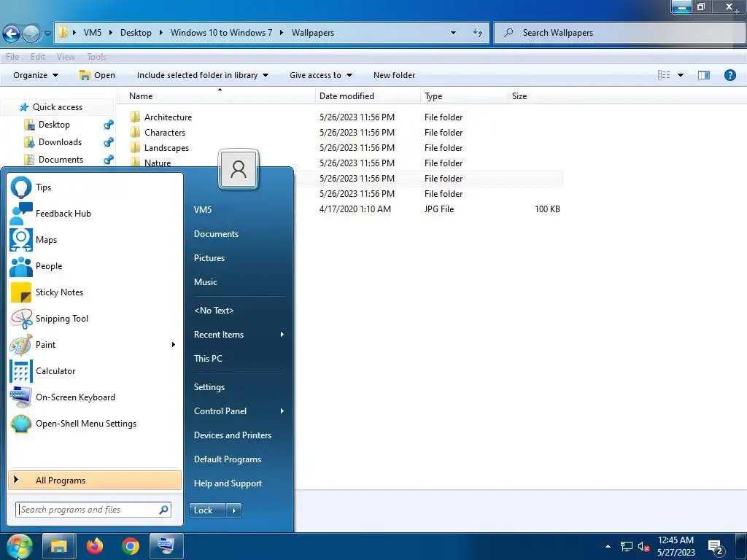
Task: Expand the Paint jump list arrow
Action: (x=174, y=345)
